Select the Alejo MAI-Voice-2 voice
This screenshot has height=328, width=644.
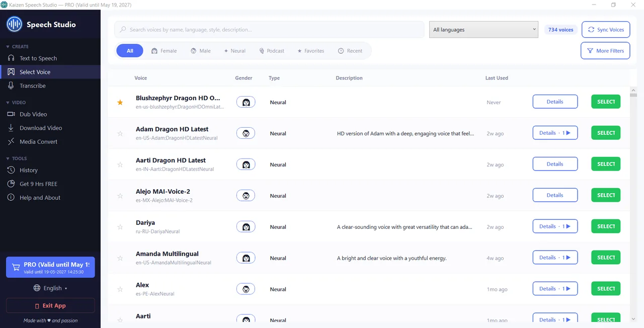(606, 195)
